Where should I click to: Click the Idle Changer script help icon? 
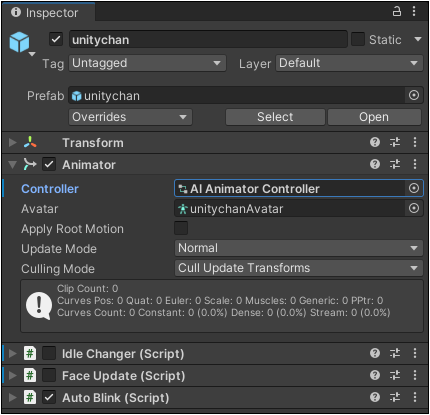pyautogui.click(x=375, y=353)
